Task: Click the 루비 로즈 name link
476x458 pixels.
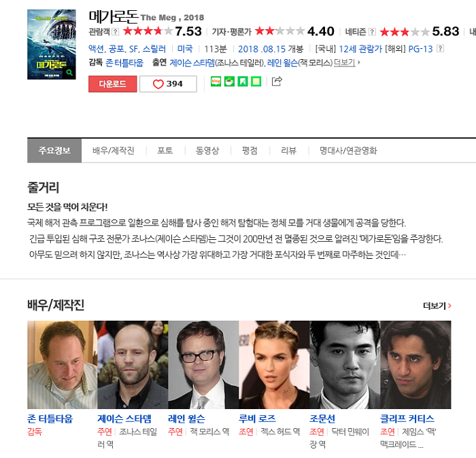Action: click(257, 419)
